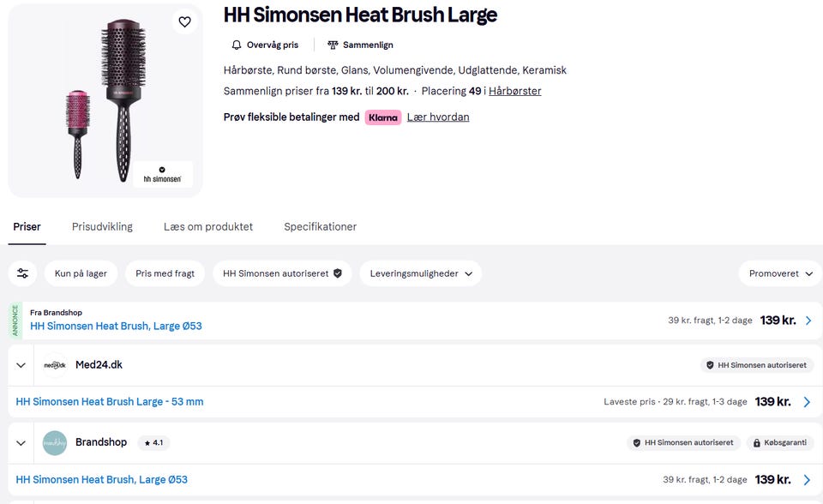Click the heart favorite icon on product image
823x504 pixels.
coord(185,22)
